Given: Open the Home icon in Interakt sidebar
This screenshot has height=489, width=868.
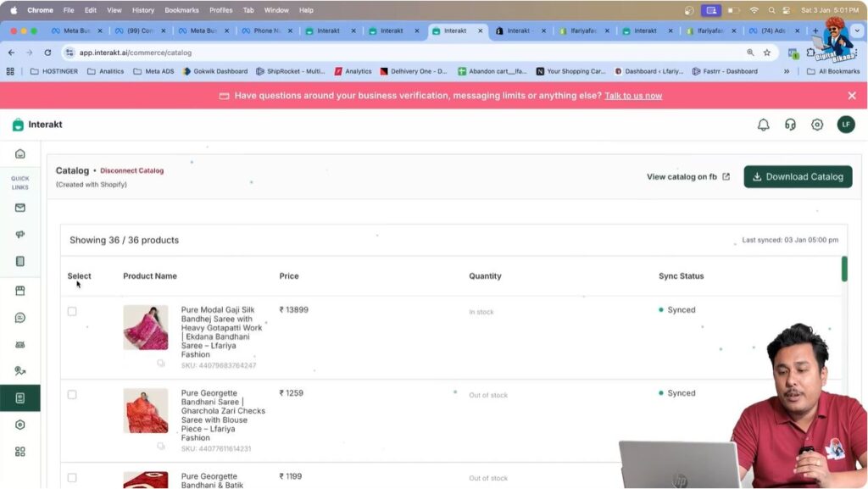Looking at the screenshot, I should click(20, 153).
